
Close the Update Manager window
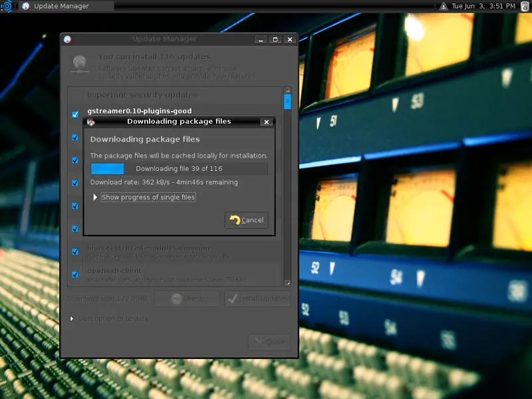click(x=290, y=40)
